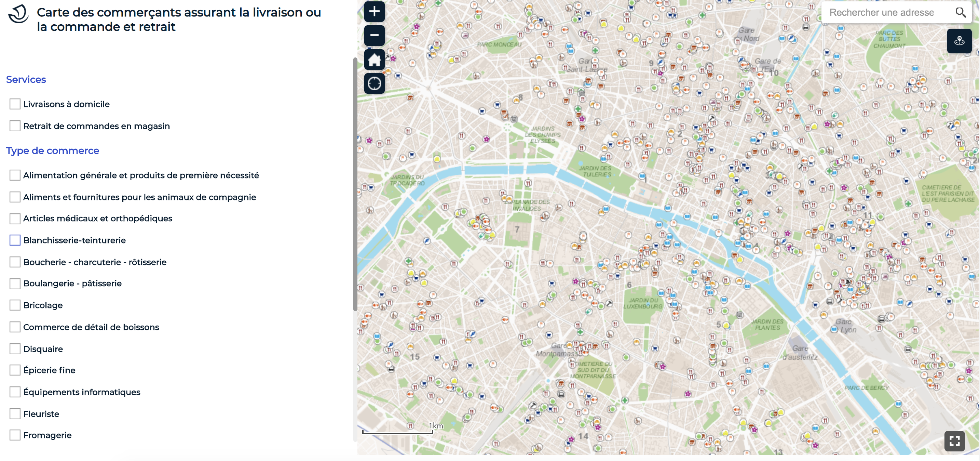
Task: Check the Bricolage filter box
Action: point(15,305)
